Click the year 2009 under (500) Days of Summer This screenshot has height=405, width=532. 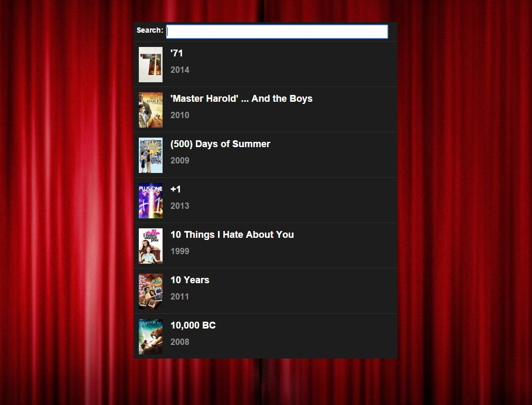pos(180,160)
